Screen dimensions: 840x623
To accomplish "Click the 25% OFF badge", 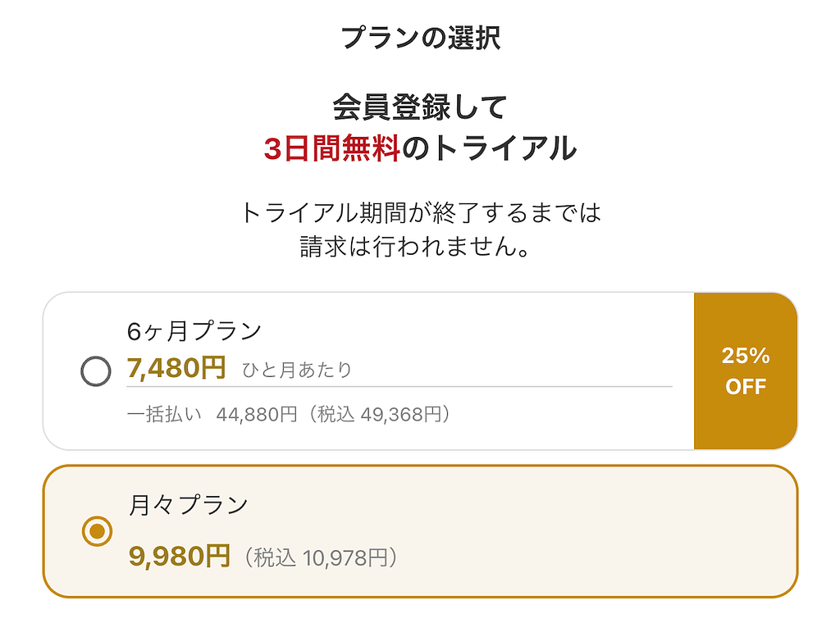I will [744, 371].
